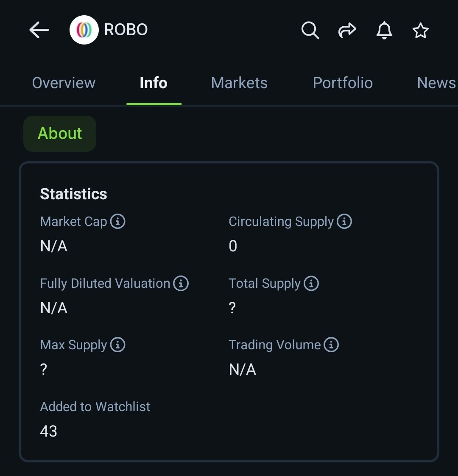
Task: Tap the ROBO title text
Action: click(126, 30)
